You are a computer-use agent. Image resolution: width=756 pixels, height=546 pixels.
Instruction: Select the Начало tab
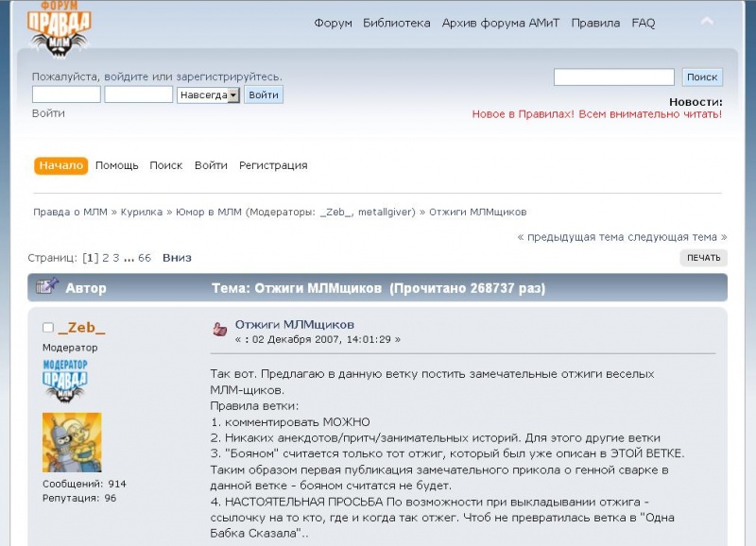(61, 165)
